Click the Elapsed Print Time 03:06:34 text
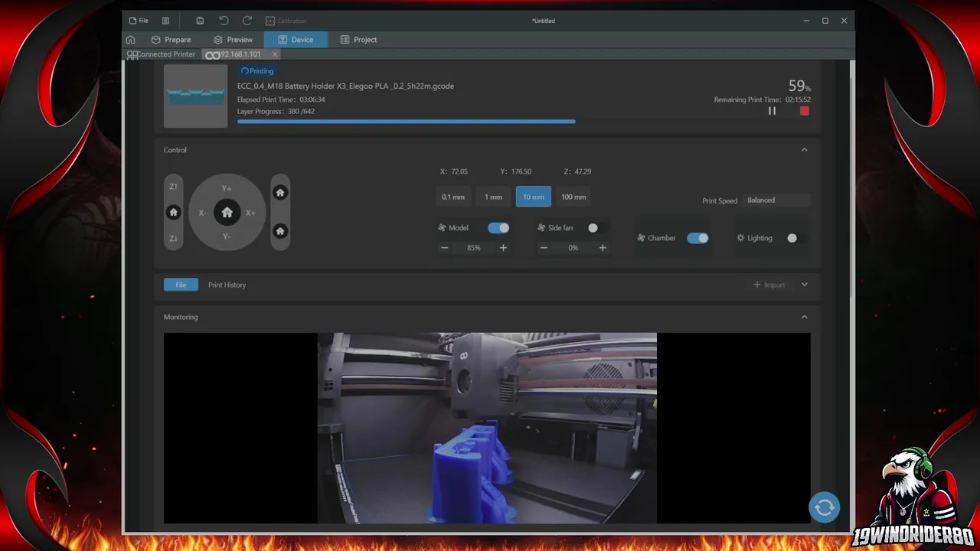 (x=281, y=99)
